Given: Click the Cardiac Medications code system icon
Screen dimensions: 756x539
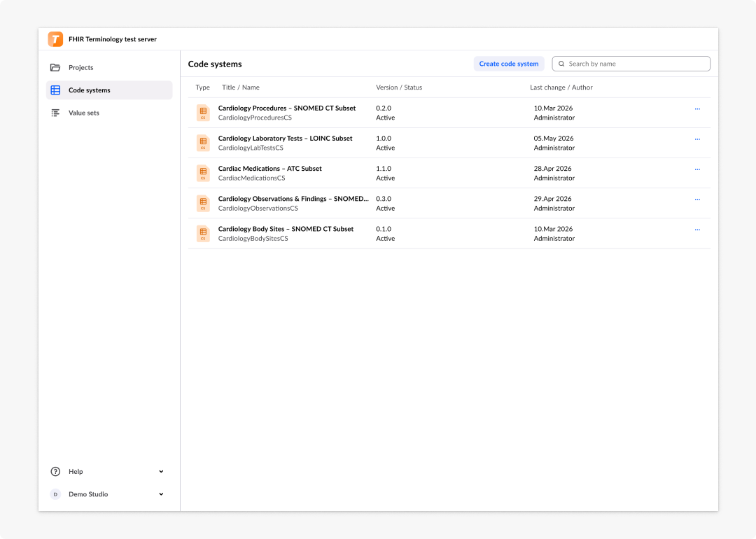Looking at the screenshot, I should point(203,173).
